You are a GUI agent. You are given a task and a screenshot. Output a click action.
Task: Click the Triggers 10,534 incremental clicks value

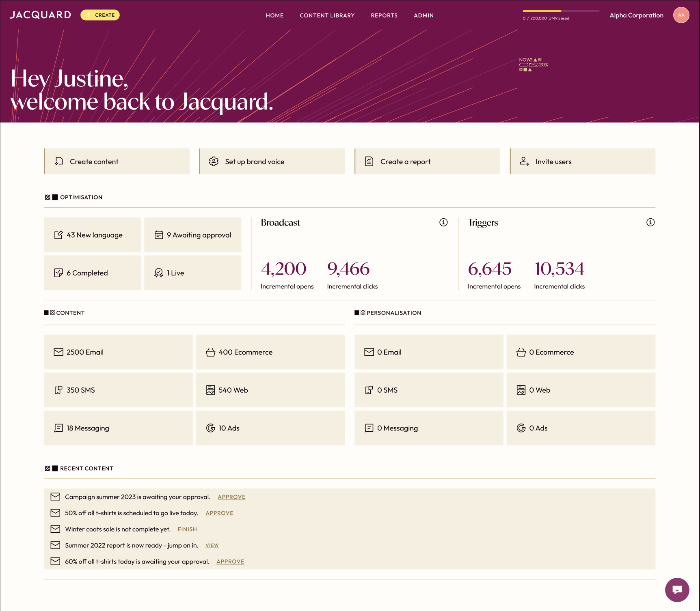[x=559, y=269]
